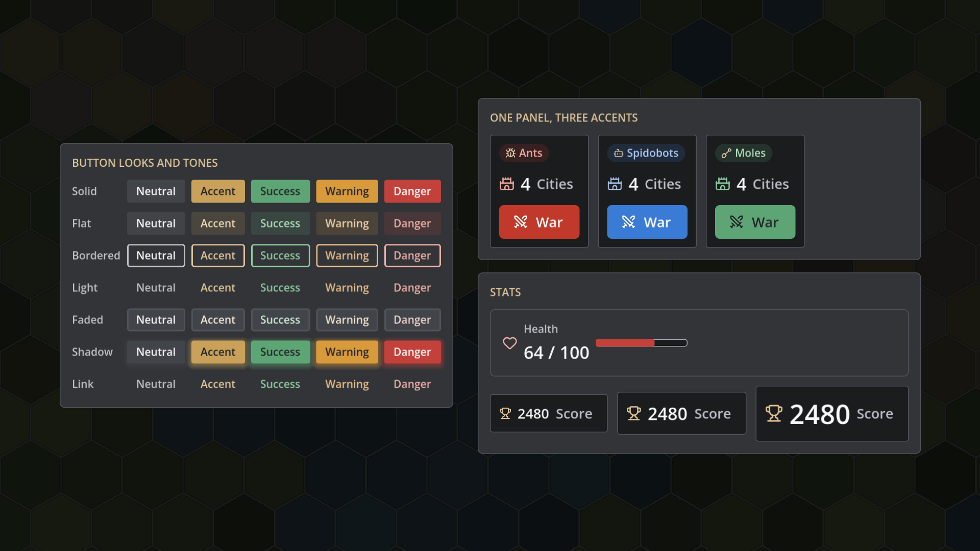Click the Shadow Warning button
This screenshot has width=980, height=551.
(347, 352)
